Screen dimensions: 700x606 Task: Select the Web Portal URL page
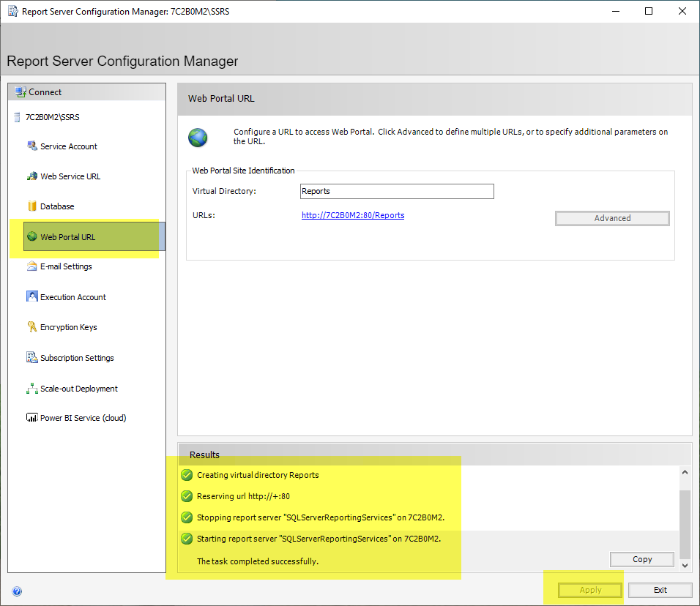click(x=68, y=237)
